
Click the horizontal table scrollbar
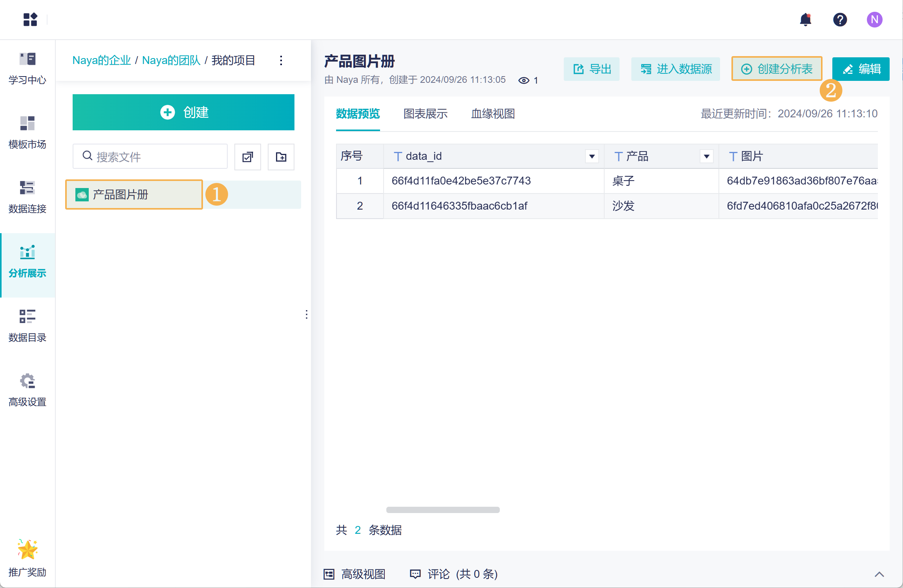click(x=443, y=510)
